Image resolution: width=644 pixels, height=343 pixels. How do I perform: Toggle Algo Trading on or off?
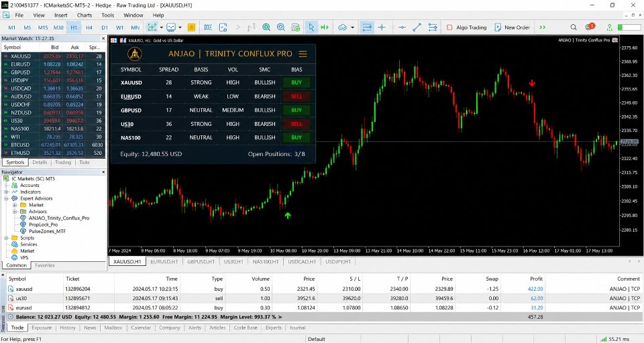pos(466,27)
